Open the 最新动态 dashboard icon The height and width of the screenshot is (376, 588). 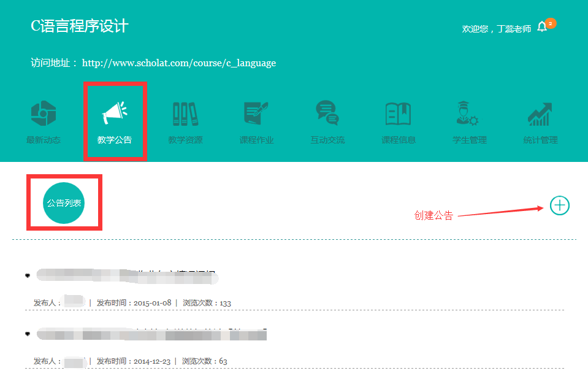tap(44, 114)
